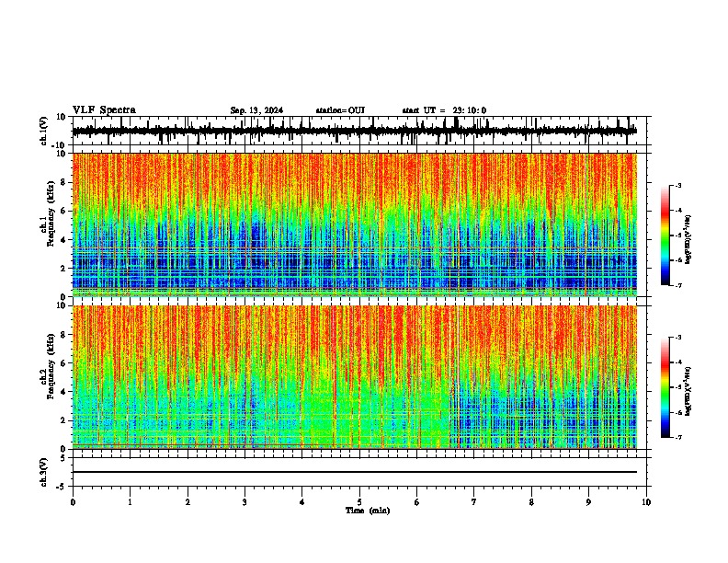Click the 'ch.1(V)' axis label

pyautogui.click(x=44, y=131)
